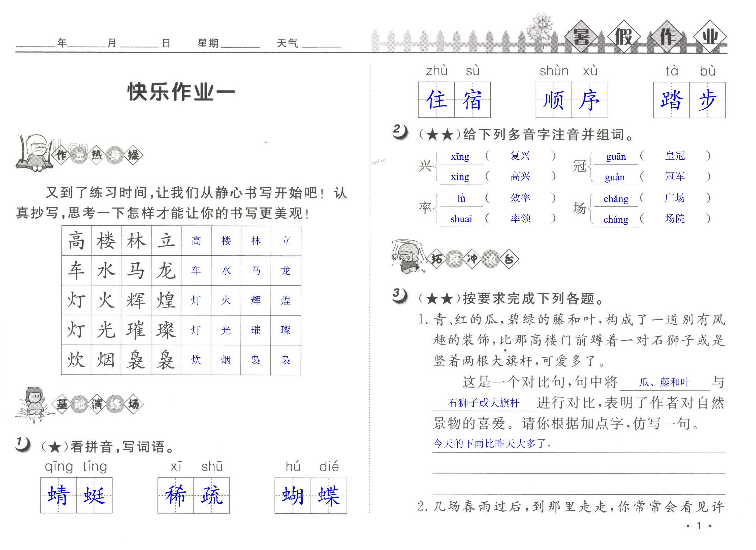This screenshot has width=756, height=550.
Task: Click the large black printed 炊 cell
Action: [x=76, y=360]
